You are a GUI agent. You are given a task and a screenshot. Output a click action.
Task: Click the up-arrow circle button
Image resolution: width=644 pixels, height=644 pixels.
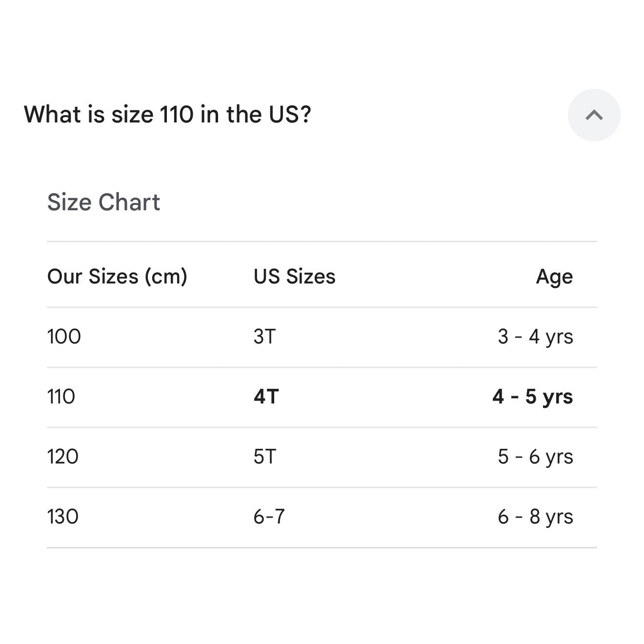[594, 115]
